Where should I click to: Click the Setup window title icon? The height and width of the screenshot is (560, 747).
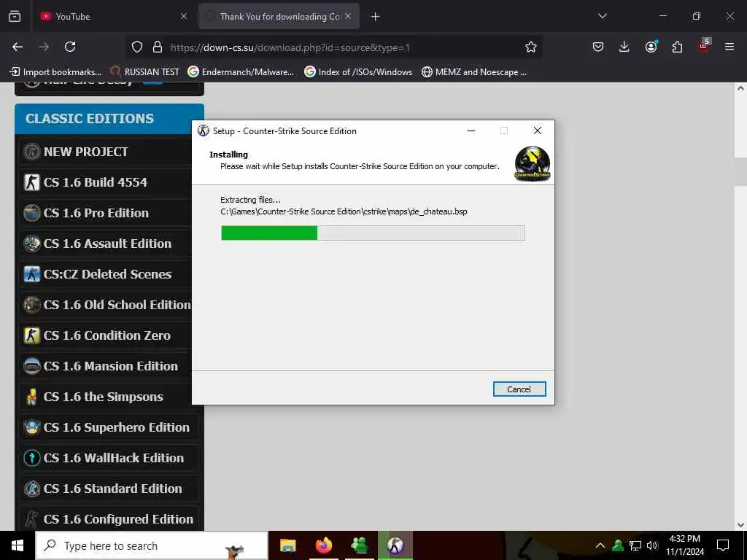(204, 131)
